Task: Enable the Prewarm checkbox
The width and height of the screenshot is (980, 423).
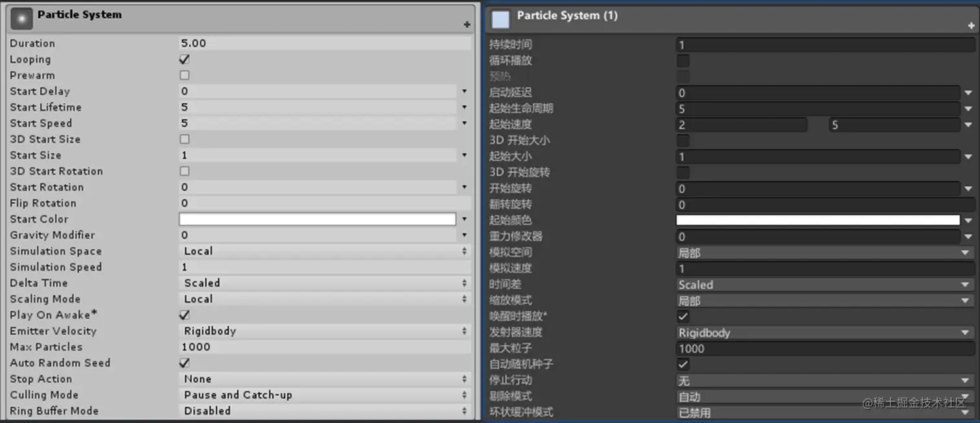Action: pyautogui.click(x=185, y=75)
